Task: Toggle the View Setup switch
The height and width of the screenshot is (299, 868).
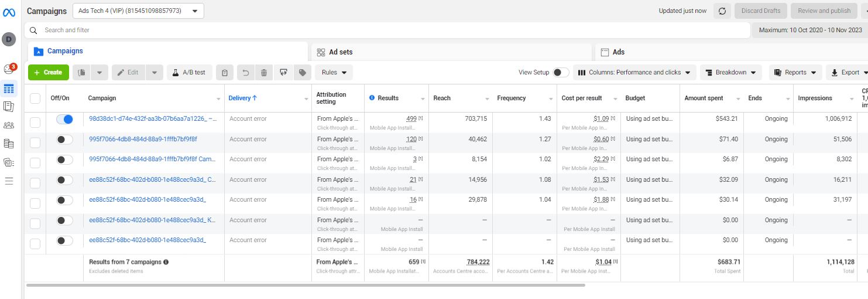Action: point(561,73)
